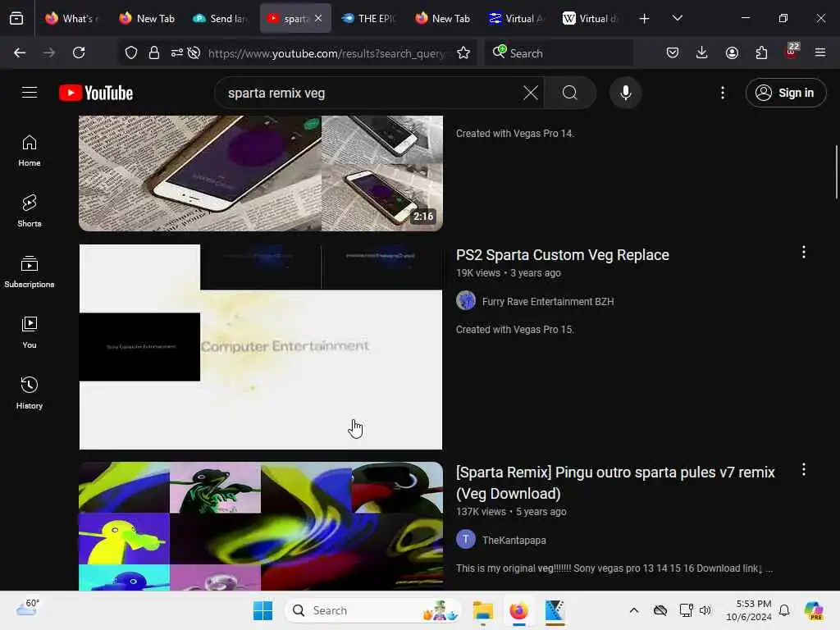Open TheKantapapa channel name
840x630 pixels.
[x=514, y=540]
